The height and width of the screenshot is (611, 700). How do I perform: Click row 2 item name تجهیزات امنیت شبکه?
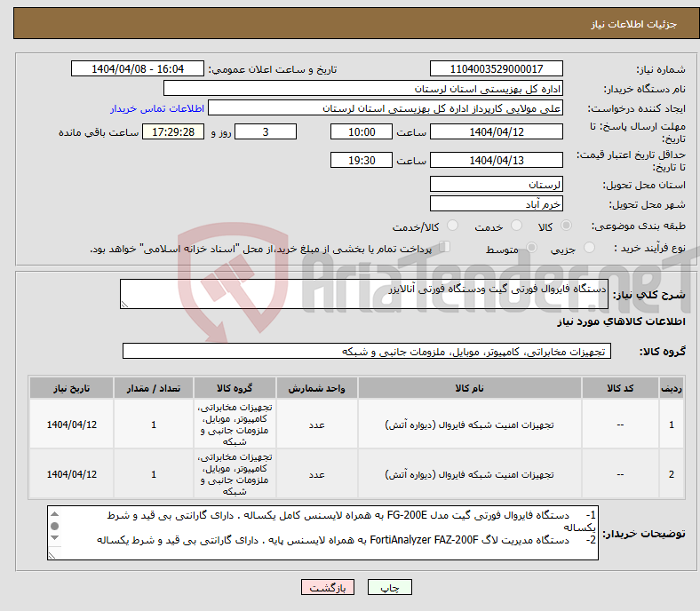pos(470,474)
